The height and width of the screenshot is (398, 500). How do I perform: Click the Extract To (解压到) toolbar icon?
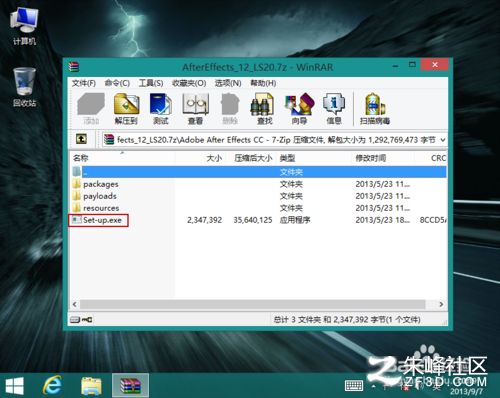(126, 109)
